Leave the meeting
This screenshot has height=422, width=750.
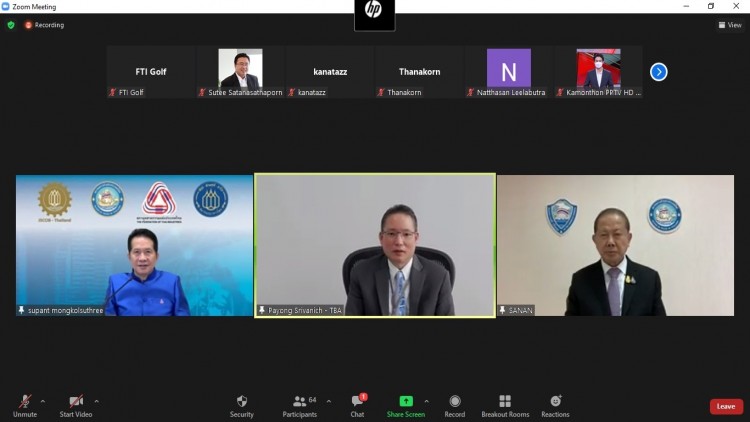tap(726, 406)
